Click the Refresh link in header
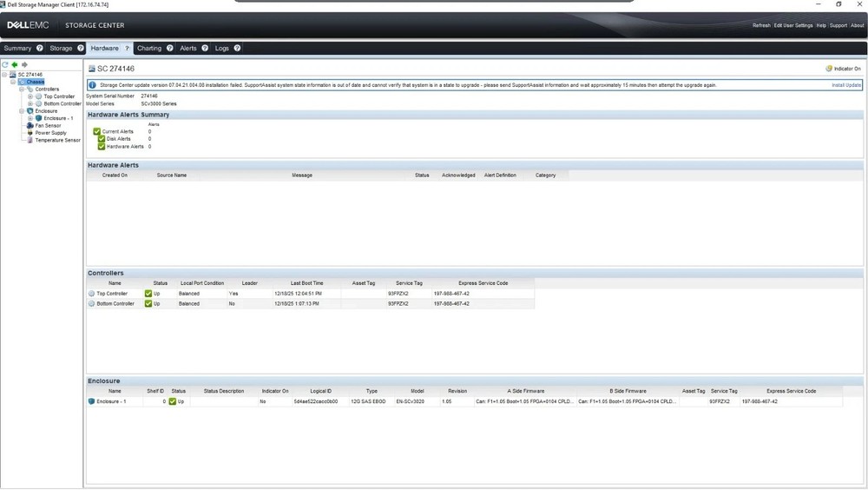This screenshot has width=868, height=490. click(761, 25)
